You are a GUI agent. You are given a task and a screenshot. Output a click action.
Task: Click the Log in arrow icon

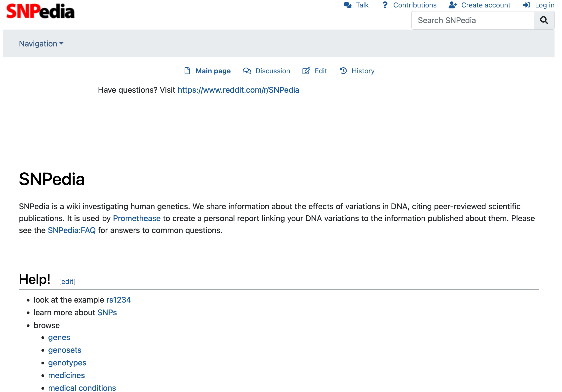(x=526, y=5)
